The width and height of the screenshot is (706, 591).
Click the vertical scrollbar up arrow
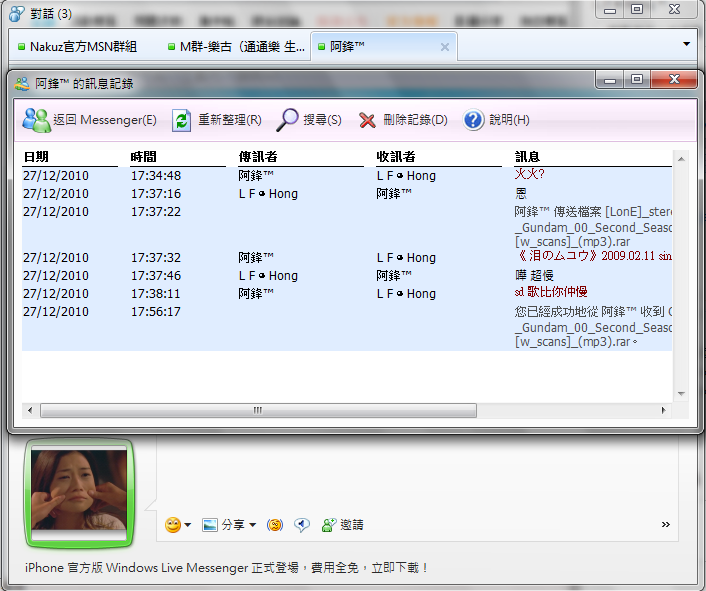pyautogui.click(x=681, y=159)
